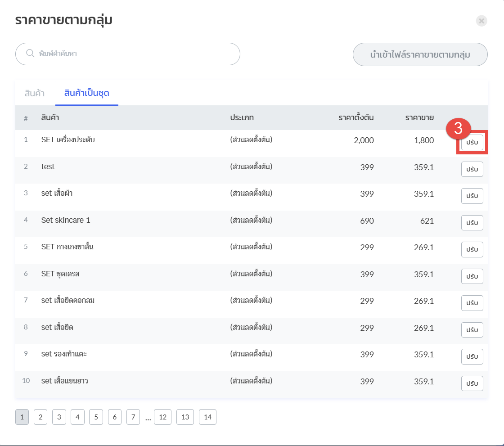Go to page 2
Image resolution: width=504 pixels, height=446 pixels.
pos(40,417)
